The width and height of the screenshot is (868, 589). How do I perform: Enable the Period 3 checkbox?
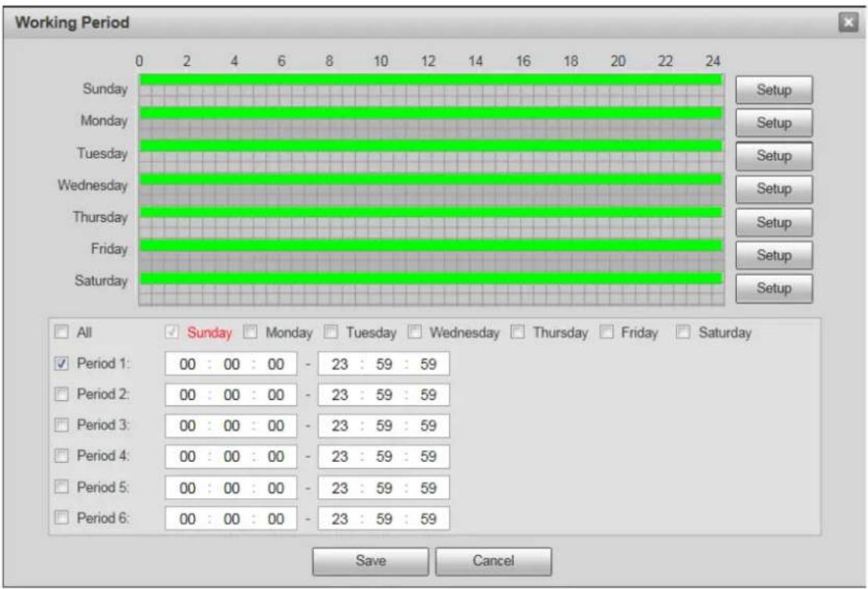coord(61,425)
